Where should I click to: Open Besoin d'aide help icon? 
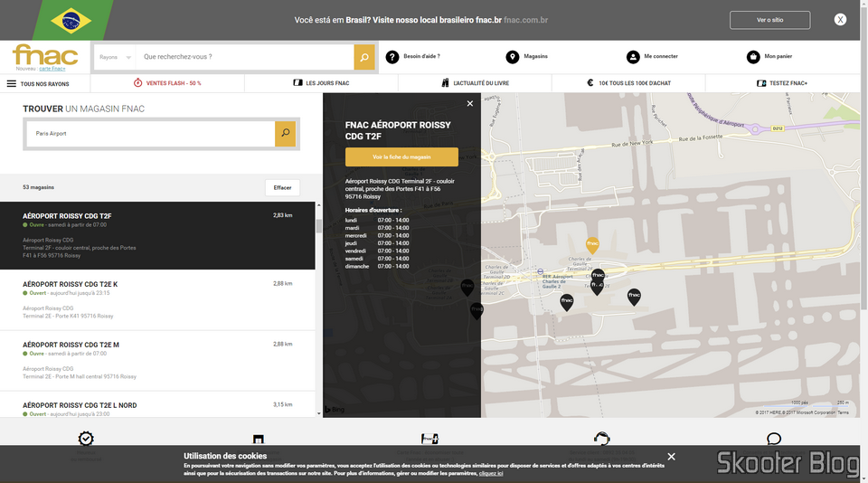click(392, 56)
